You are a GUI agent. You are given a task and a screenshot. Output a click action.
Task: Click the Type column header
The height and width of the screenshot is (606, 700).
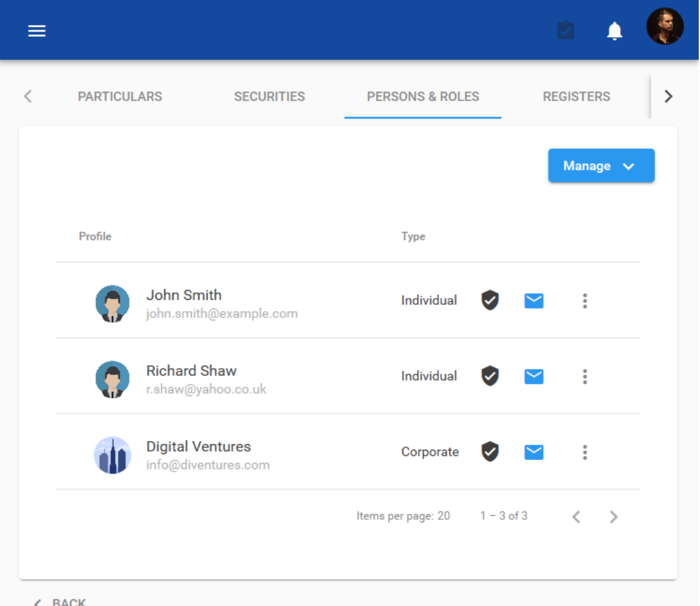(x=413, y=237)
